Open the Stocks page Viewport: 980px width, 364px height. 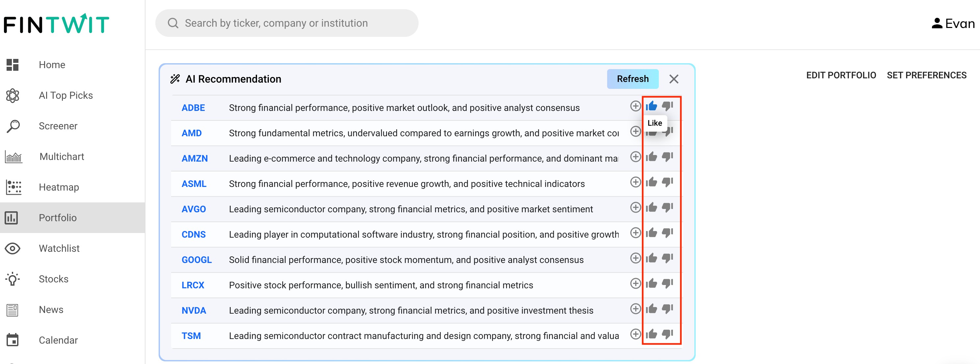coord(72,279)
